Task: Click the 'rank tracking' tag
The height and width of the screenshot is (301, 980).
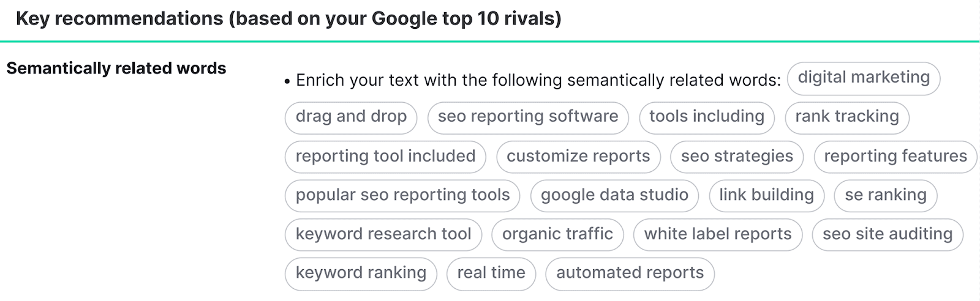Action: coord(847,117)
